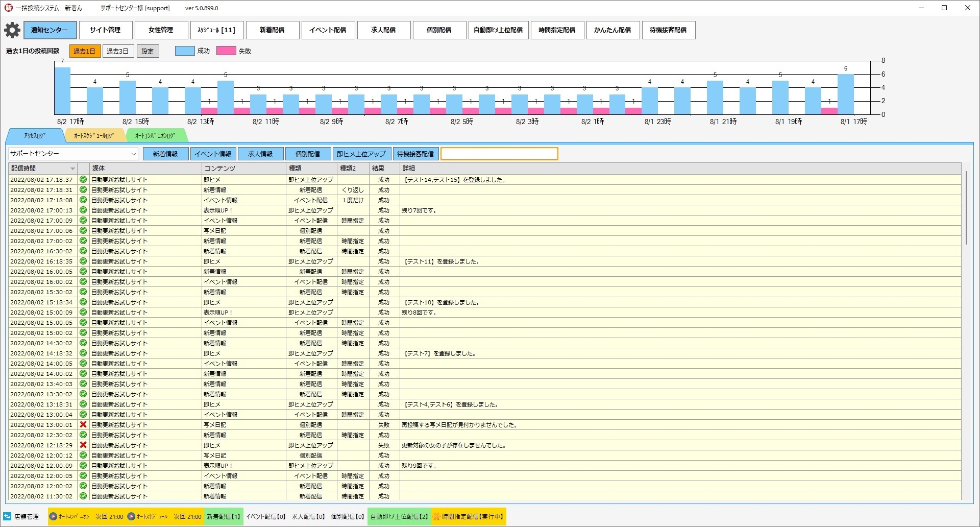The height and width of the screenshot is (527, 980).
Task: Click the 時間指定配信 running status icon
Action: coord(436,516)
